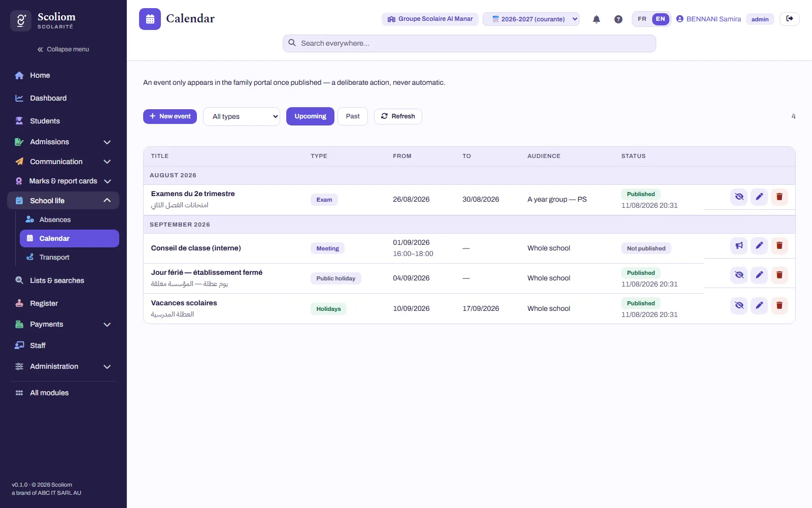
Task: Delete the Vacances scolaires event
Action: [x=780, y=305]
